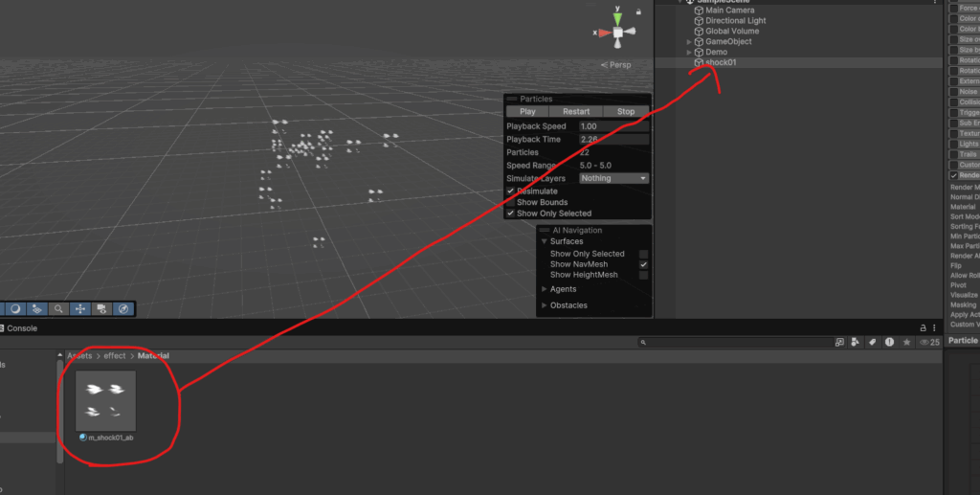This screenshot has width=980, height=495.
Task: Click the lock icon beside orientation gizmo
Action: tap(637, 11)
